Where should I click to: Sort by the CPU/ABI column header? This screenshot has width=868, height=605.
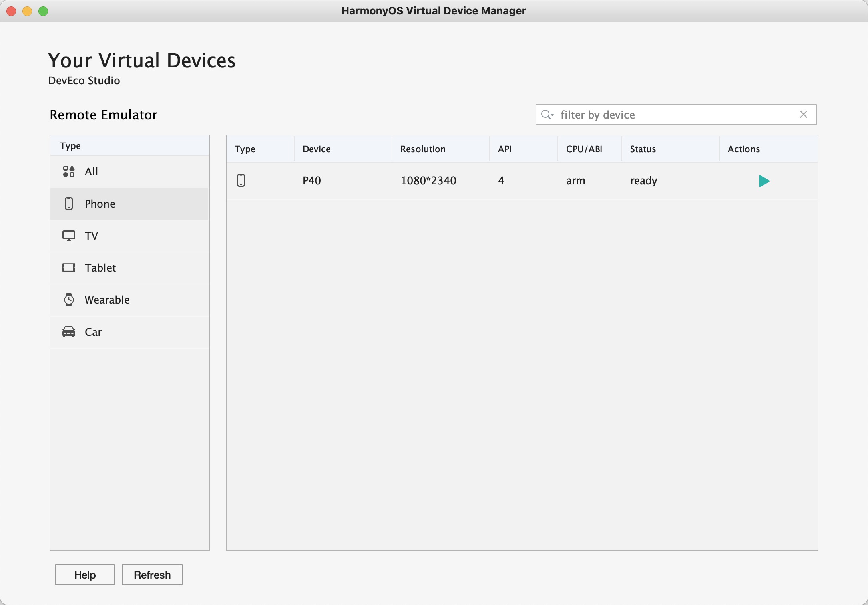click(590, 149)
